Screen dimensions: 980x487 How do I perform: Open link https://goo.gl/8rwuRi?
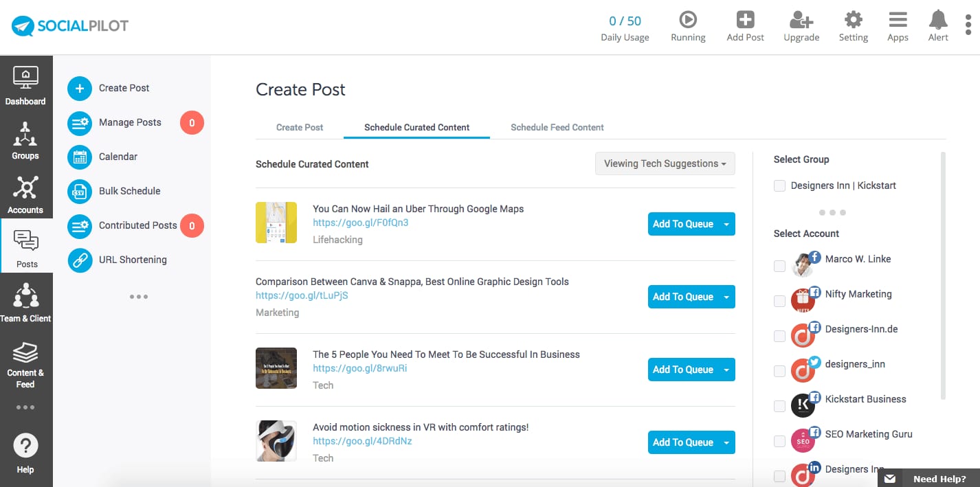click(x=360, y=368)
